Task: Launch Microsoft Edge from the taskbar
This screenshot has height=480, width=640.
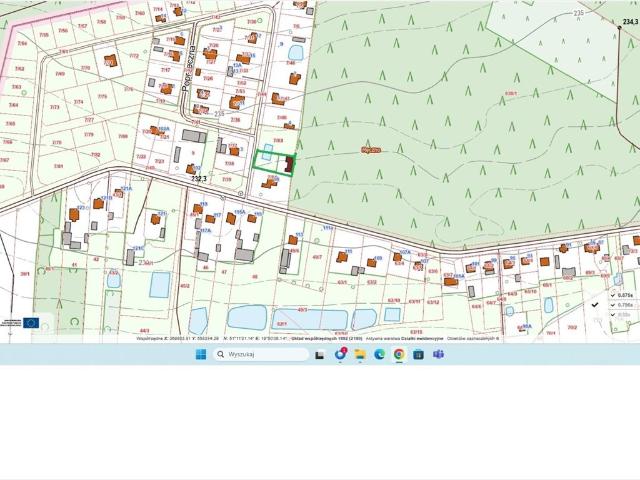Action: click(379, 354)
